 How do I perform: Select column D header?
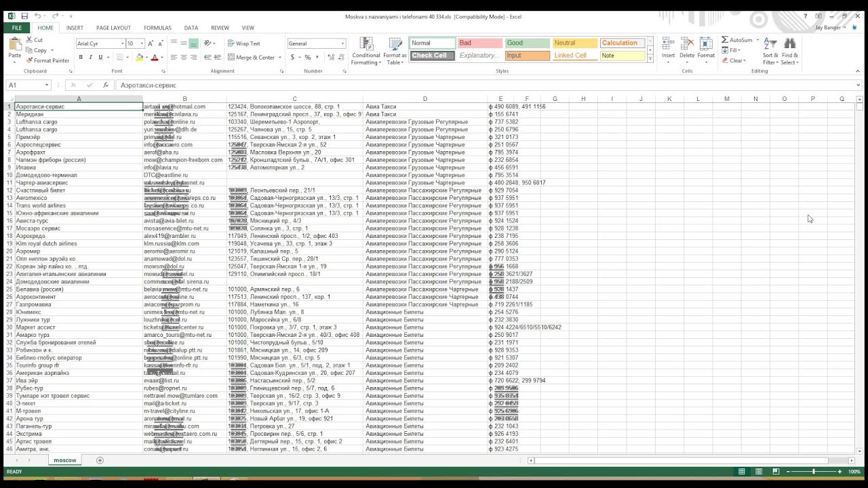pyautogui.click(x=425, y=99)
